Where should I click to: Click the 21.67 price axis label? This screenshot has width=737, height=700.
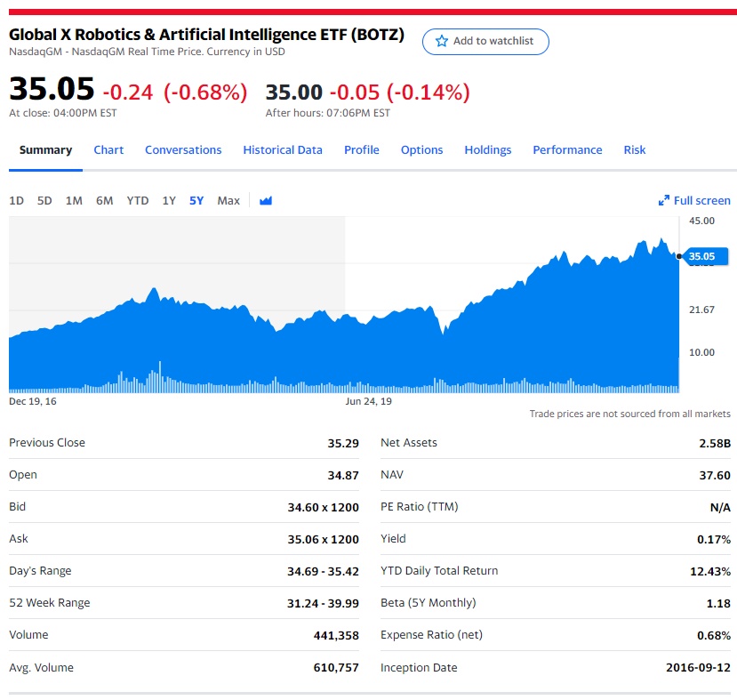click(701, 310)
